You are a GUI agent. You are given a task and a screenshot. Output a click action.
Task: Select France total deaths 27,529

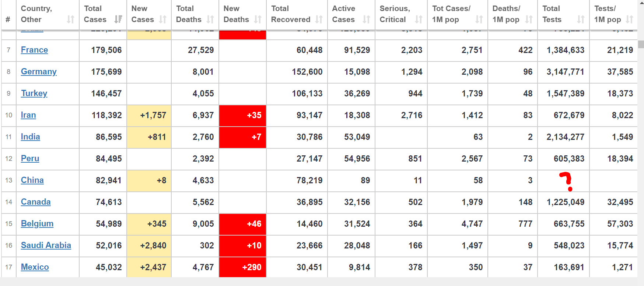coord(201,50)
